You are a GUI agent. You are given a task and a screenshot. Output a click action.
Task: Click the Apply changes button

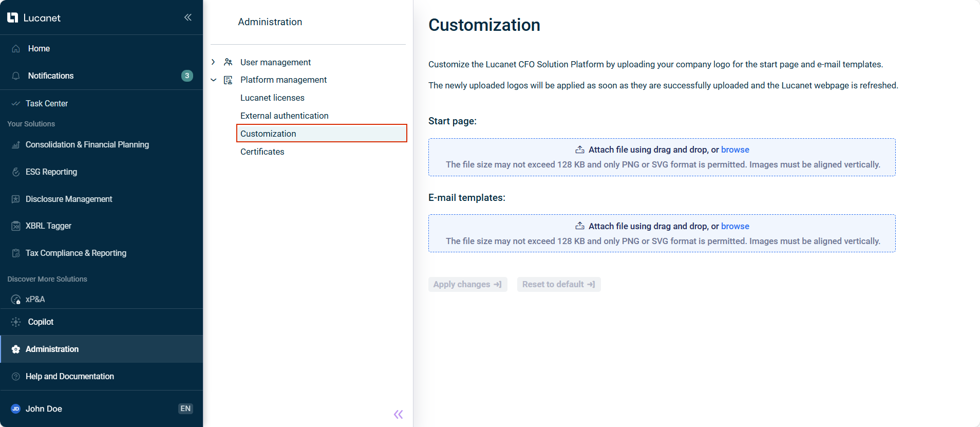(x=468, y=284)
